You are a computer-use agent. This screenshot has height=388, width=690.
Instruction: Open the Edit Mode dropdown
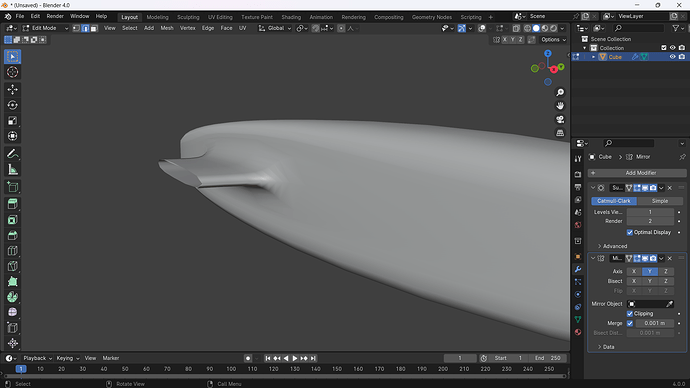tap(45, 28)
